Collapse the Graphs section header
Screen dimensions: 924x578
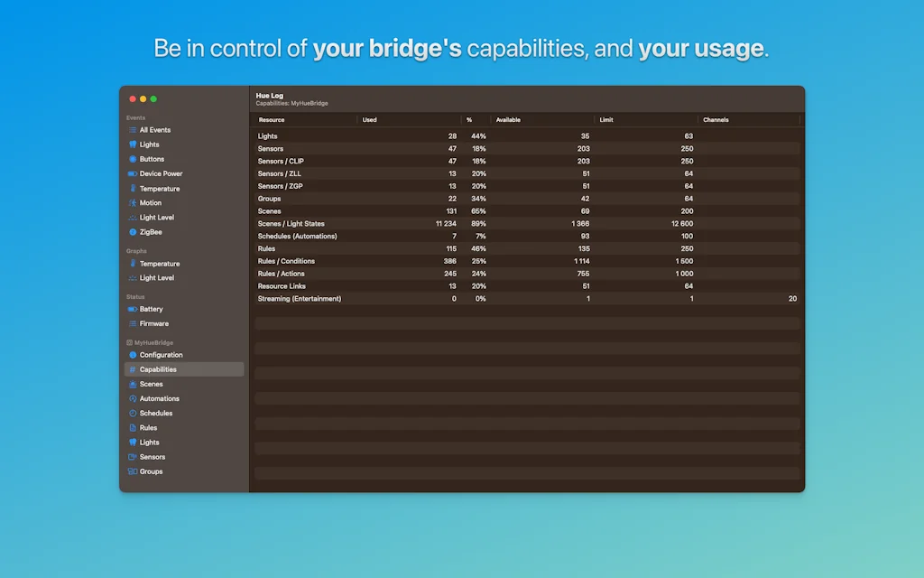pyautogui.click(x=136, y=250)
